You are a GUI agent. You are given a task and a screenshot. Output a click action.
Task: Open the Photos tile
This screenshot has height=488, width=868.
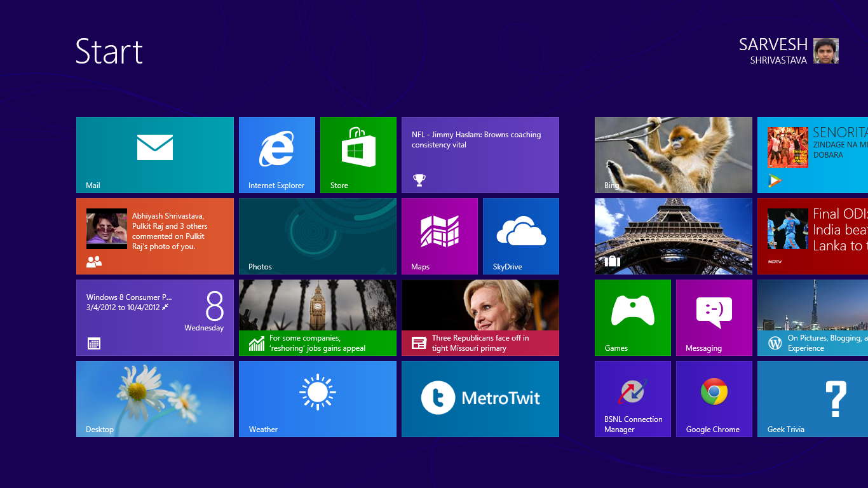click(x=318, y=236)
